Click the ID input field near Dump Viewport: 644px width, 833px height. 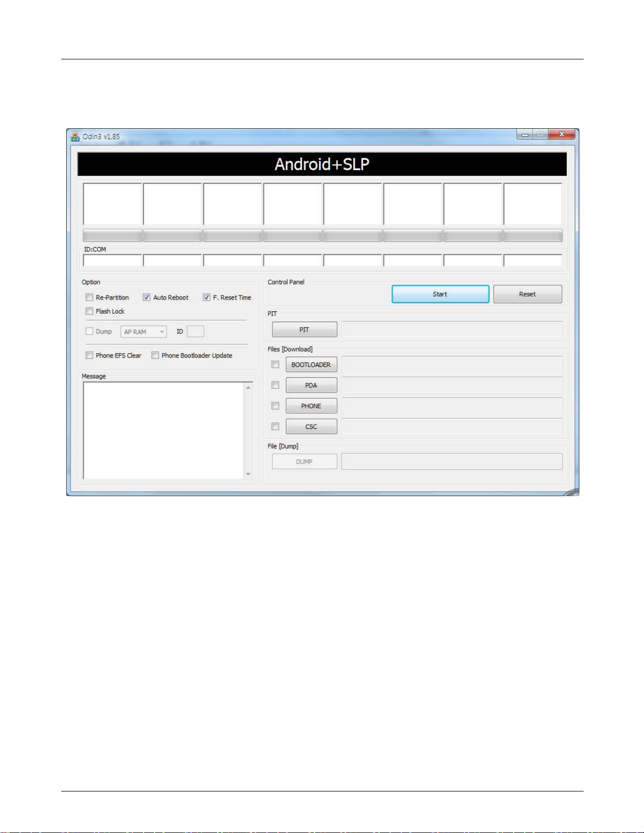tap(195, 332)
